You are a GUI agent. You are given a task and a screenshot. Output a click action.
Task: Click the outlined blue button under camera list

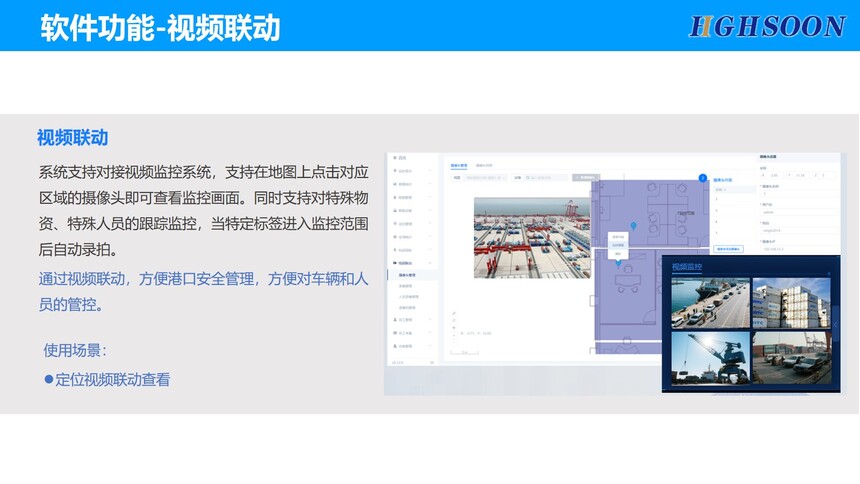[x=728, y=249]
